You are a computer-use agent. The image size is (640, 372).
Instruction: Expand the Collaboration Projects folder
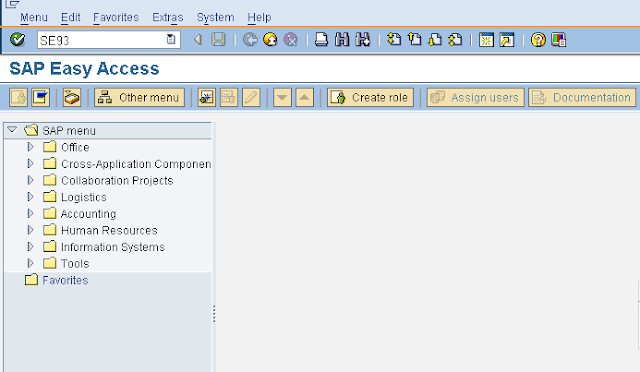point(30,180)
